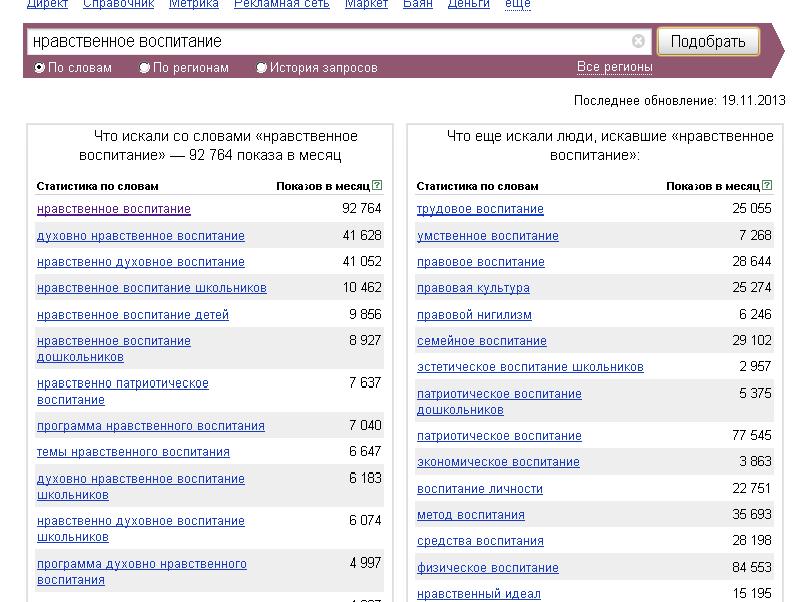This screenshot has height=602, width=794.
Task: Select the 'История запросов' radio button
Action: pos(261,67)
